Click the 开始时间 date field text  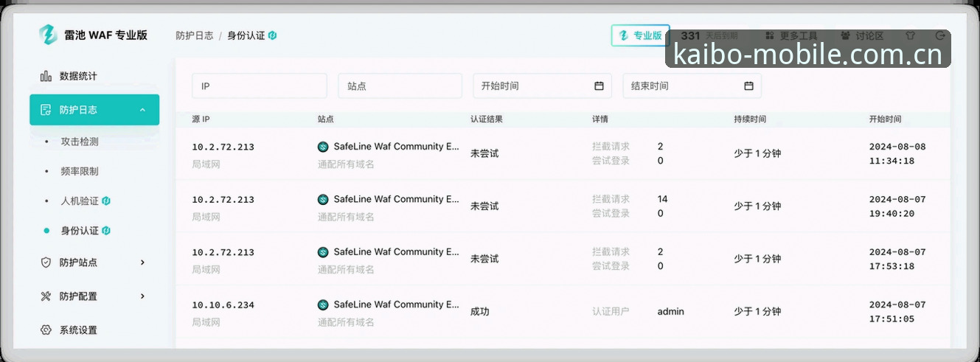500,86
